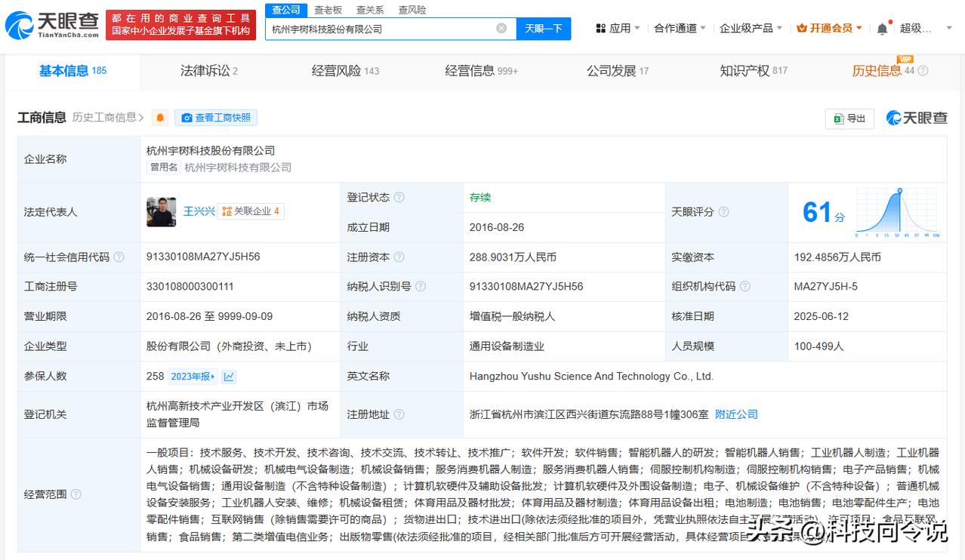The height and width of the screenshot is (560, 965).
Task: Switch to the 经营信息 tab
Action: [481, 71]
